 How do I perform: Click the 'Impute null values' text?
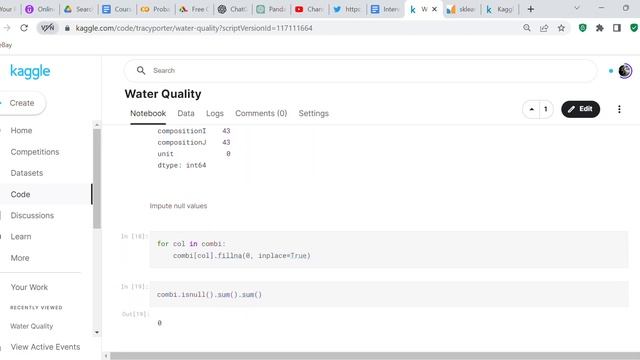tap(178, 206)
